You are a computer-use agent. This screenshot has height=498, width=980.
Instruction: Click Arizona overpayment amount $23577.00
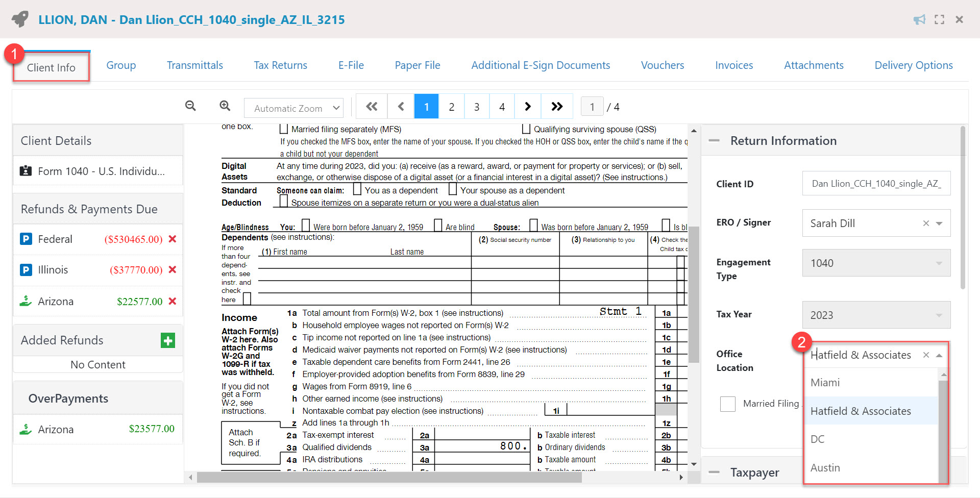point(152,429)
